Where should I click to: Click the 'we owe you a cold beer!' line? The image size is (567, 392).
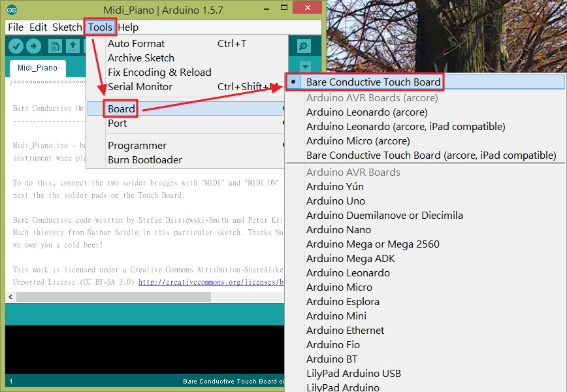58,245
